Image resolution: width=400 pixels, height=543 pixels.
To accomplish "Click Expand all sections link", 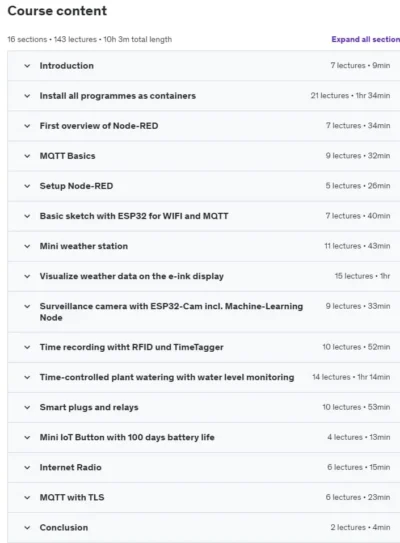I will click(366, 39).
